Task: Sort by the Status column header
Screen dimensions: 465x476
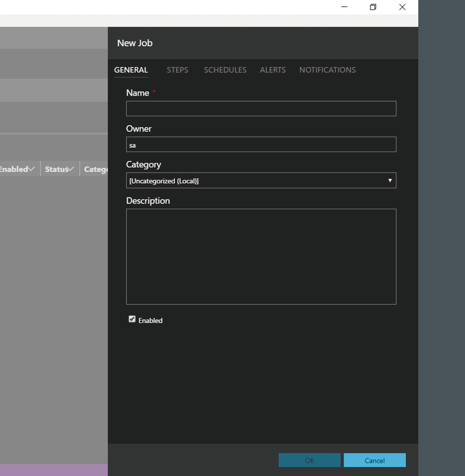Action: coord(60,169)
